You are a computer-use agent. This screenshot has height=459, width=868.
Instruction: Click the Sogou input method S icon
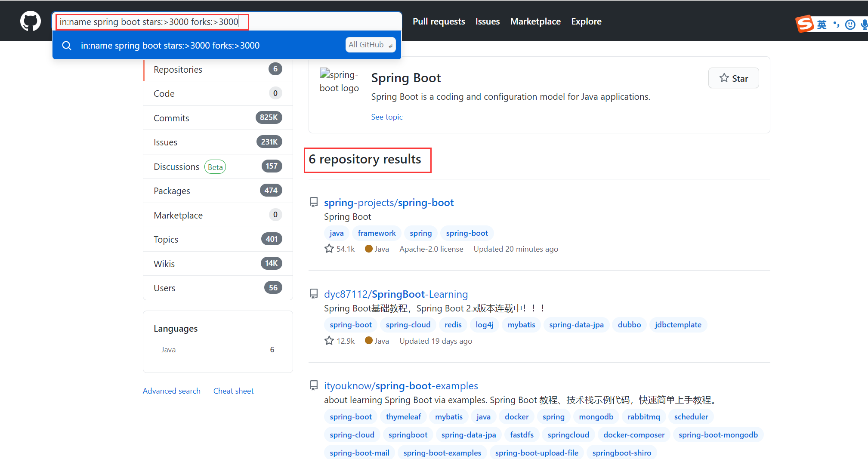coord(804,24)
